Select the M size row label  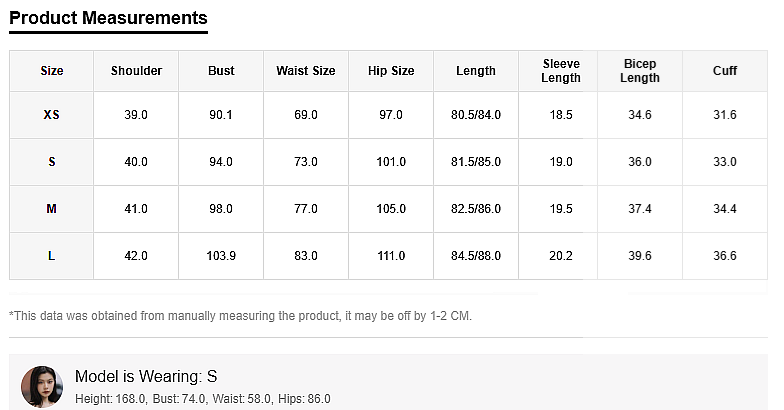point(52,209)
